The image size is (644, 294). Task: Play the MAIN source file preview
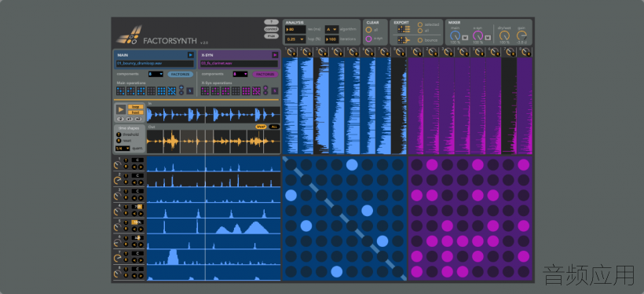click(191, 55)
